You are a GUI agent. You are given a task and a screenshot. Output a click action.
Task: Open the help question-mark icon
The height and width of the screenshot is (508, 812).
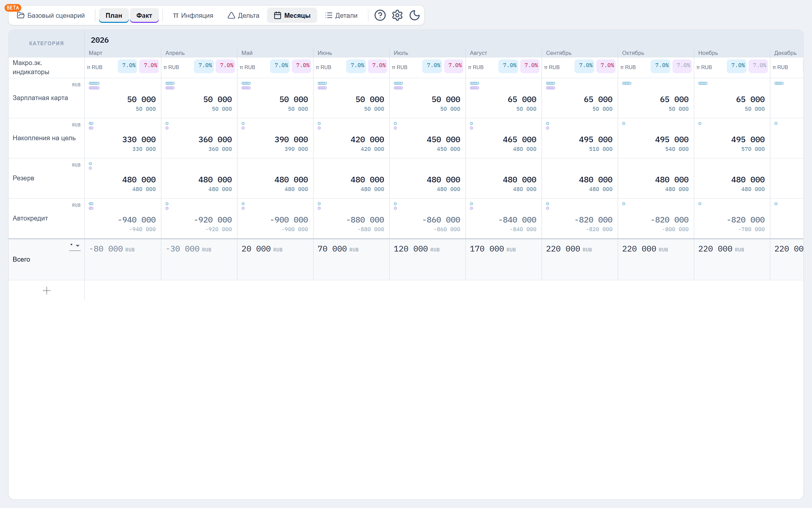pyautogui.click(x=380, y=15)
